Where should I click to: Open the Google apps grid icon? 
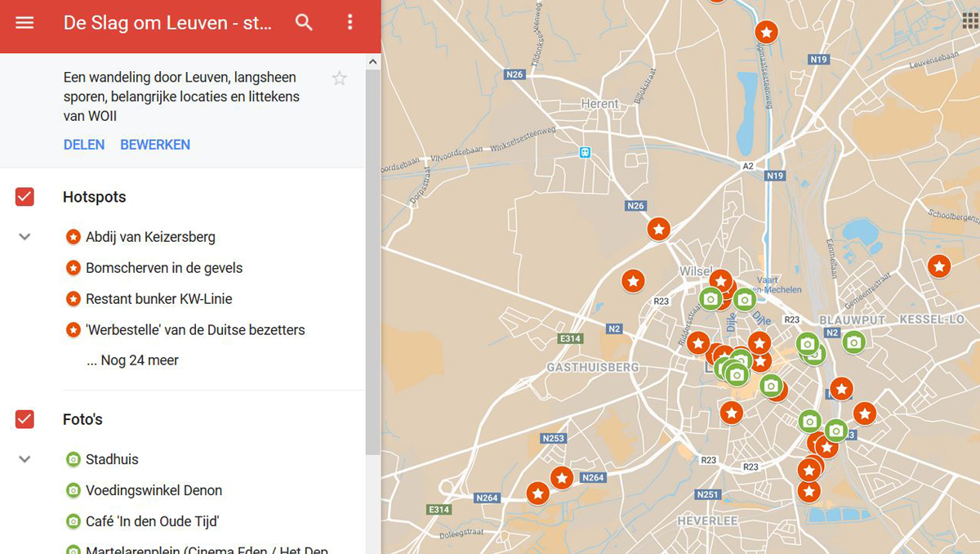[x=969, y=20]
